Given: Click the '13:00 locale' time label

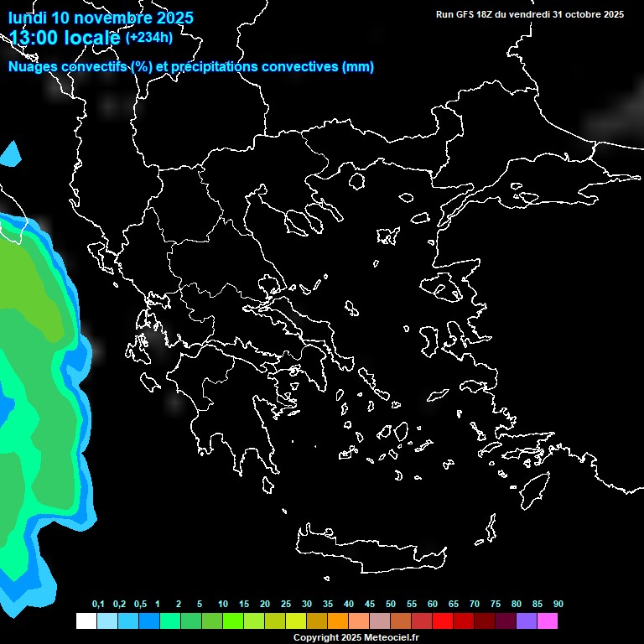Looking at the screenshot, I should point(65,37).
